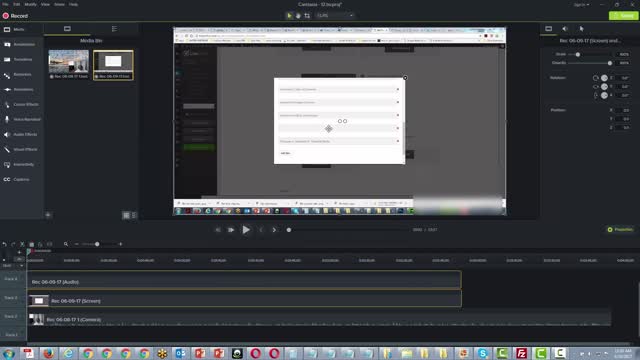Image resolution: width=640 pixels, height=360 pixels.
Task: Open the canvas zoom level dropdown
Action: [335, 16]
